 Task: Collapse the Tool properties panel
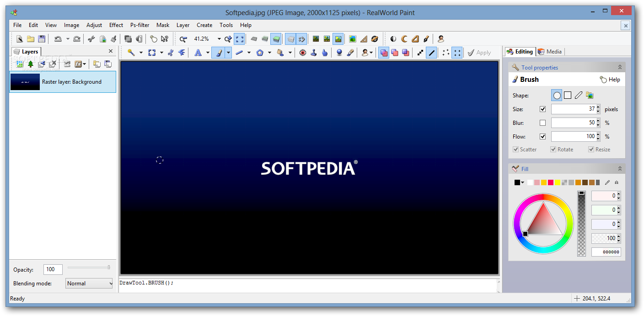click(x=620, y=67)
